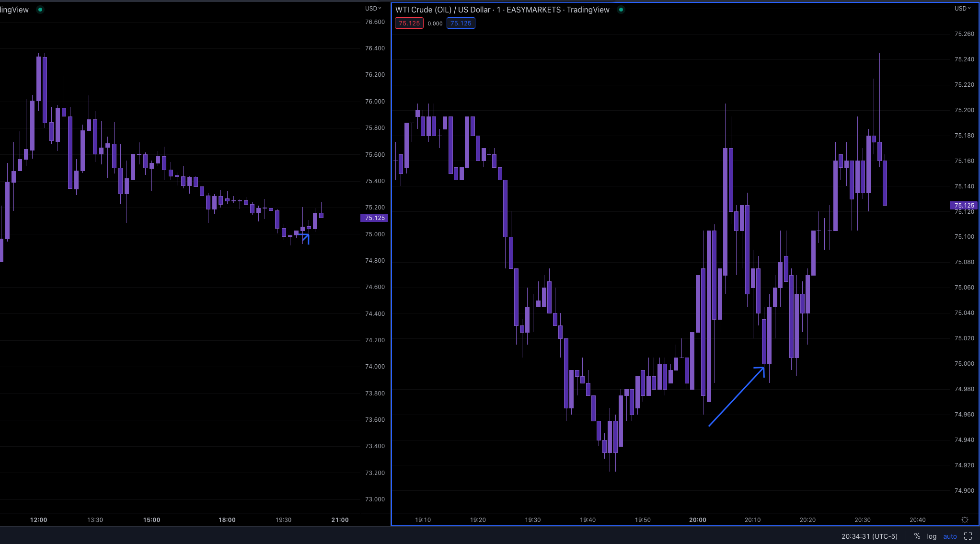The height and width of the screenshot is (544, 980).
Task: Click the red sell price 75.125 button
Action: tap(409, 23)
